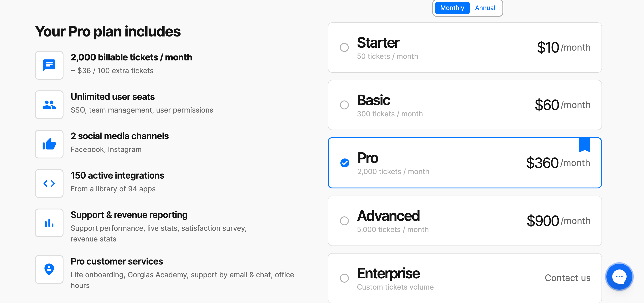
Task: Click the Basic $60/month price
Action: 563,105
